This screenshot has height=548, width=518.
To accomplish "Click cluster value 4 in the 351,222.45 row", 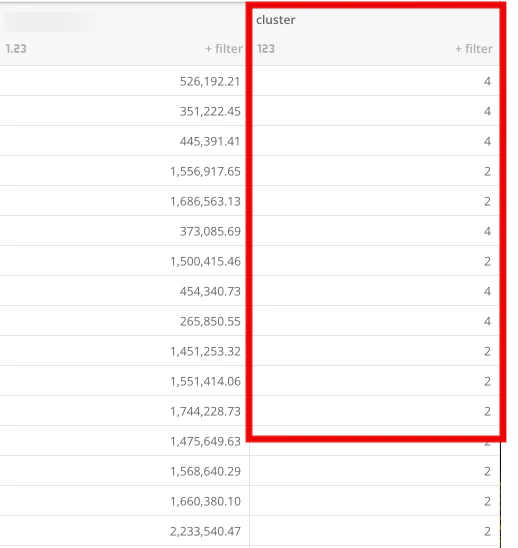I will click(x=487, y=111).
